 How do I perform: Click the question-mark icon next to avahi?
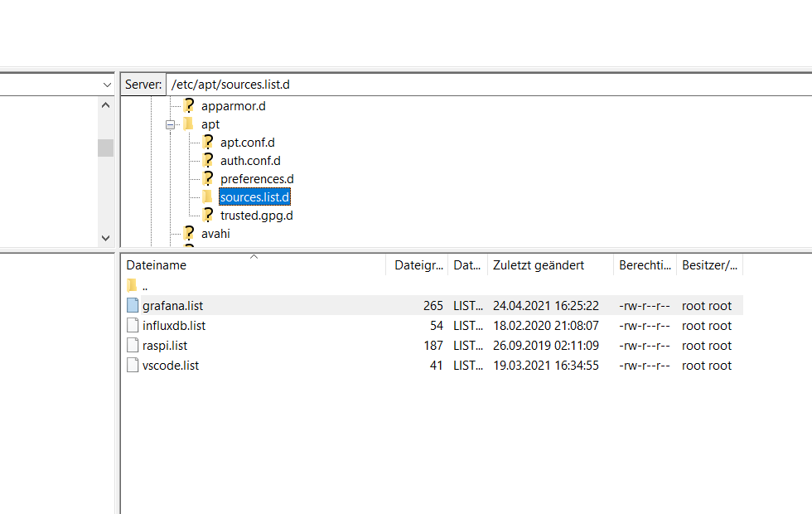(188, 233)
